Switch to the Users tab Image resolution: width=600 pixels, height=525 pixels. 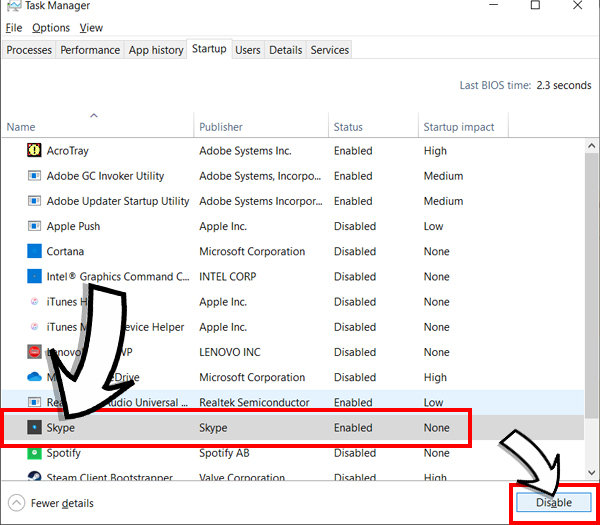click(x=248, y=50)
